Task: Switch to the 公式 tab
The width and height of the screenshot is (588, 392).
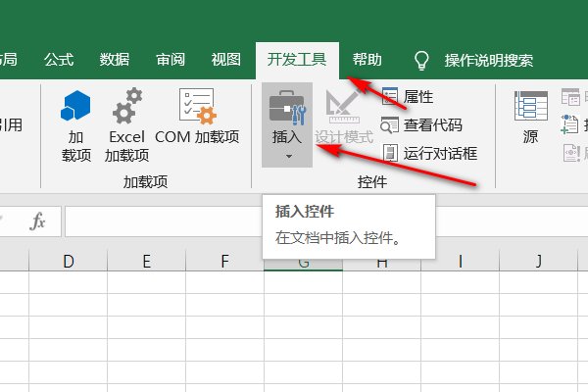Action: click(x=59, y=60)
